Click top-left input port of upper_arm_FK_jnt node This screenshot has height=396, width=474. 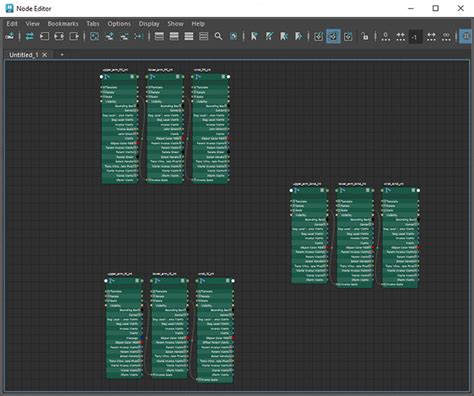coord(102,77)
